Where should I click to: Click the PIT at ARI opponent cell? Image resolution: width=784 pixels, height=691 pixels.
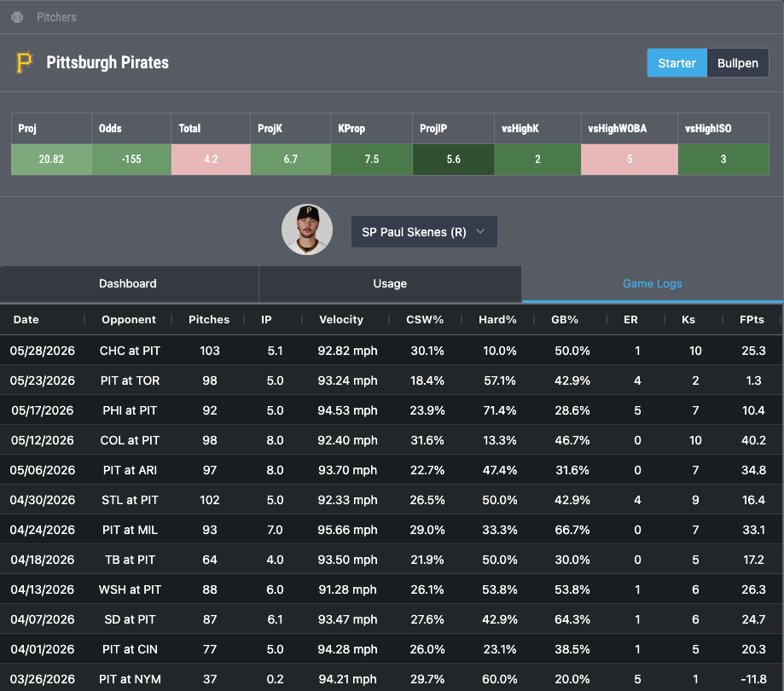point(130,470)
